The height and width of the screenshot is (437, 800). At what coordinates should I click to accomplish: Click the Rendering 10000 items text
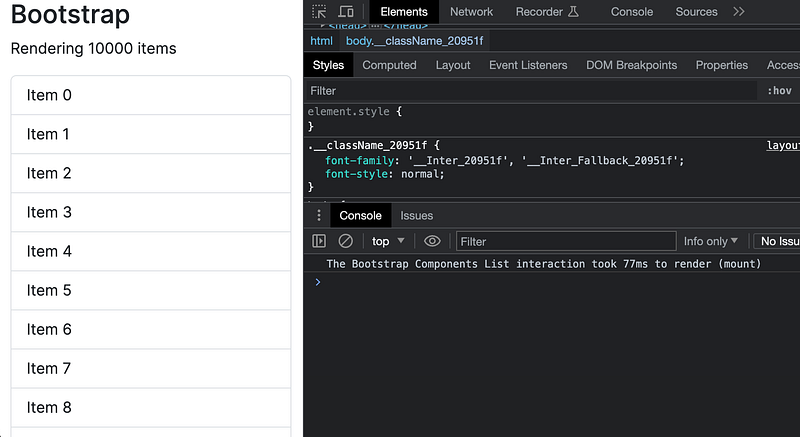click(x=93, y=48)
